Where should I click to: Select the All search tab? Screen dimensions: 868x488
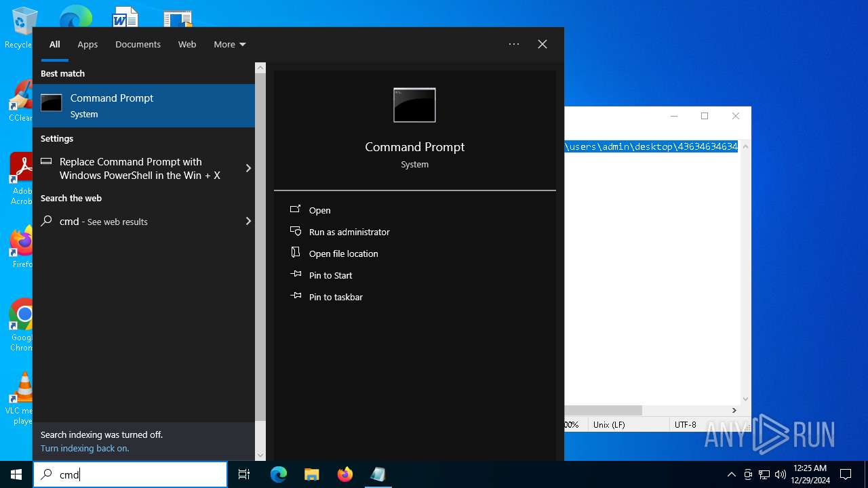pos(55,44)
